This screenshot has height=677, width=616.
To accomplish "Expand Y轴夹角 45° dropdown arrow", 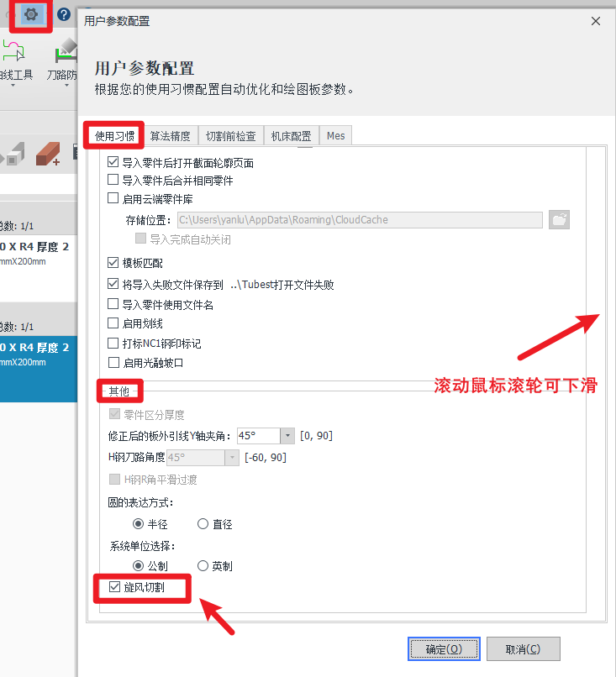I will click(287, 436).
